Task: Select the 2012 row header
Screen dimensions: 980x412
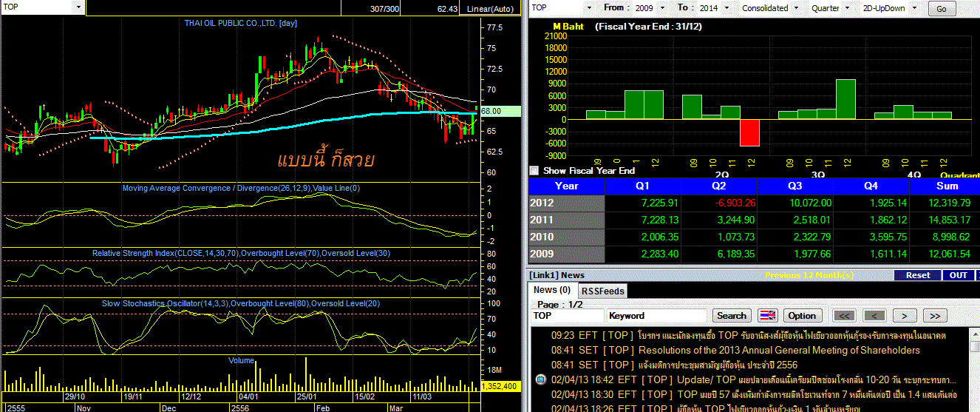Action: coord(567,203)
